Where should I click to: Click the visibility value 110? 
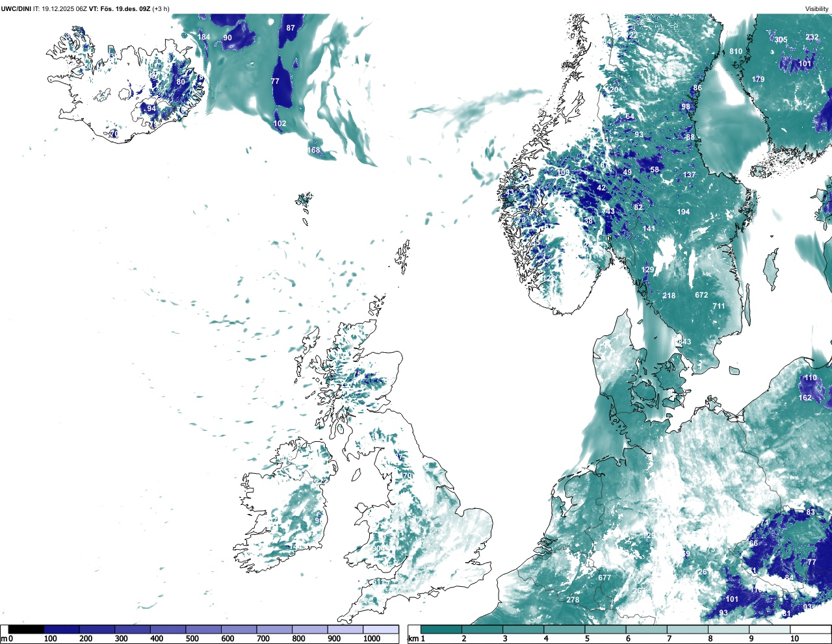[x=811, y=378]
